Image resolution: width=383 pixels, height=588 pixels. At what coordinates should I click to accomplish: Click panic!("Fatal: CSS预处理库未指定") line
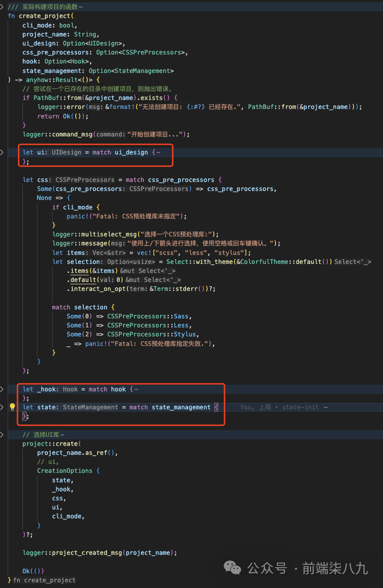[127, 216]
